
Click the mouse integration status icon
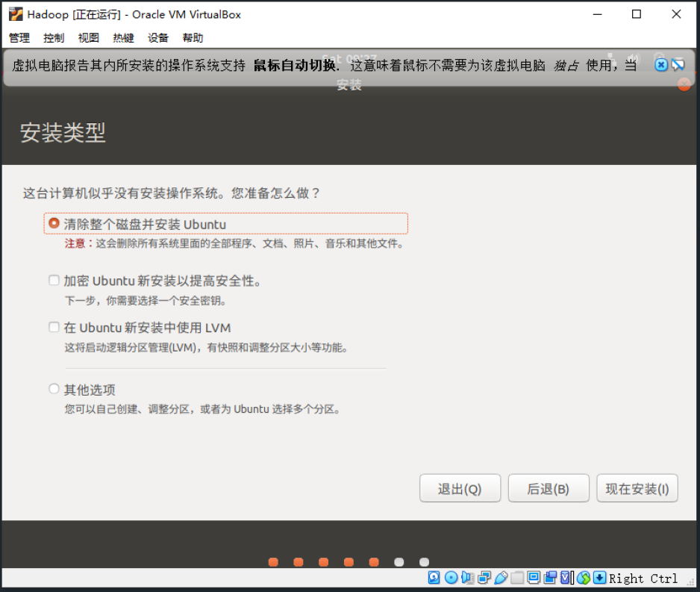coord(583,578)
